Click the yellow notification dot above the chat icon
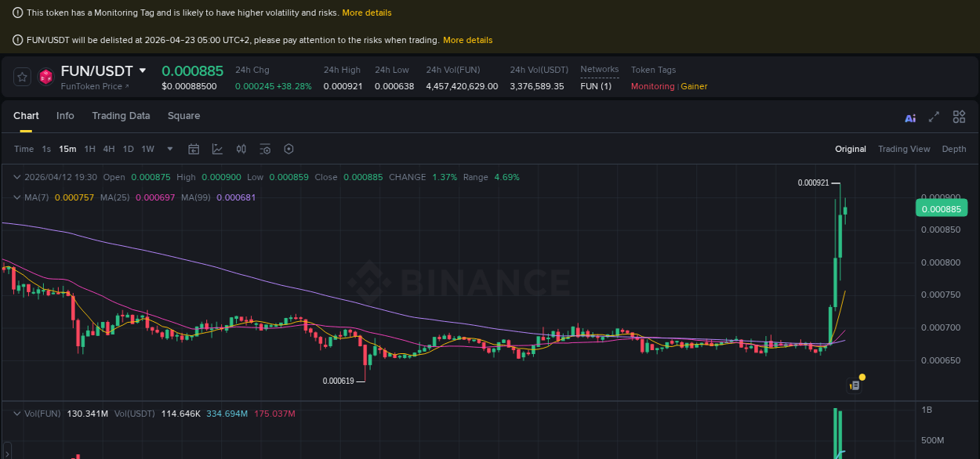The width and height of the screenshot is (980, 459). coord(861,378)
